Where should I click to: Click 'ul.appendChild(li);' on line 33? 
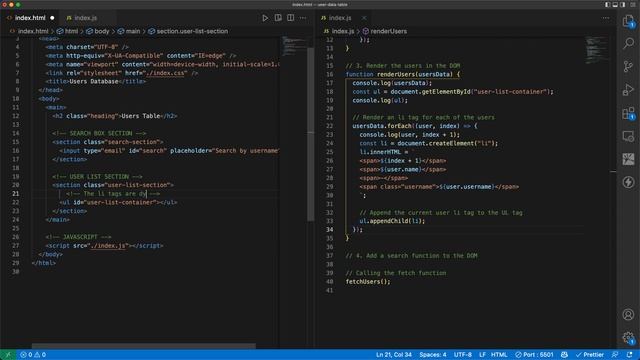coord(392,221)
